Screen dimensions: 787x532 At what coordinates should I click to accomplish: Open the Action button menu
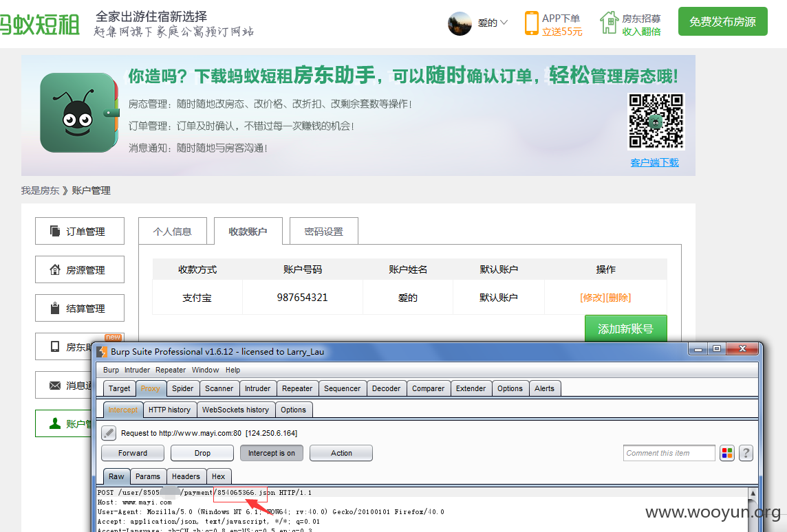[341, 453]
